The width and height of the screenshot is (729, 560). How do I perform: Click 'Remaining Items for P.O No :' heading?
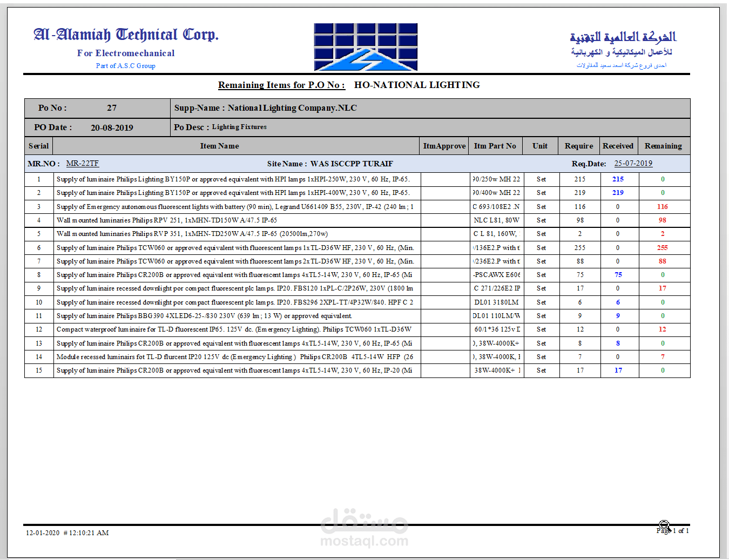pos(281,85)
